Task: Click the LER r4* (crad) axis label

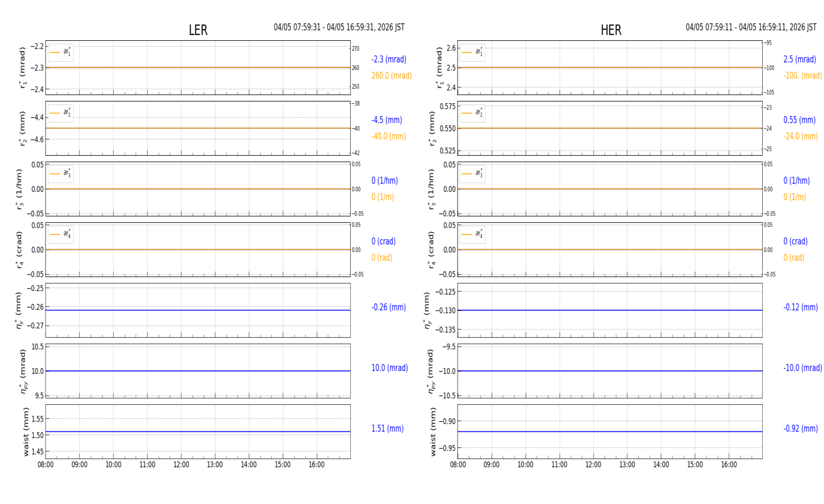Action: 20,250
